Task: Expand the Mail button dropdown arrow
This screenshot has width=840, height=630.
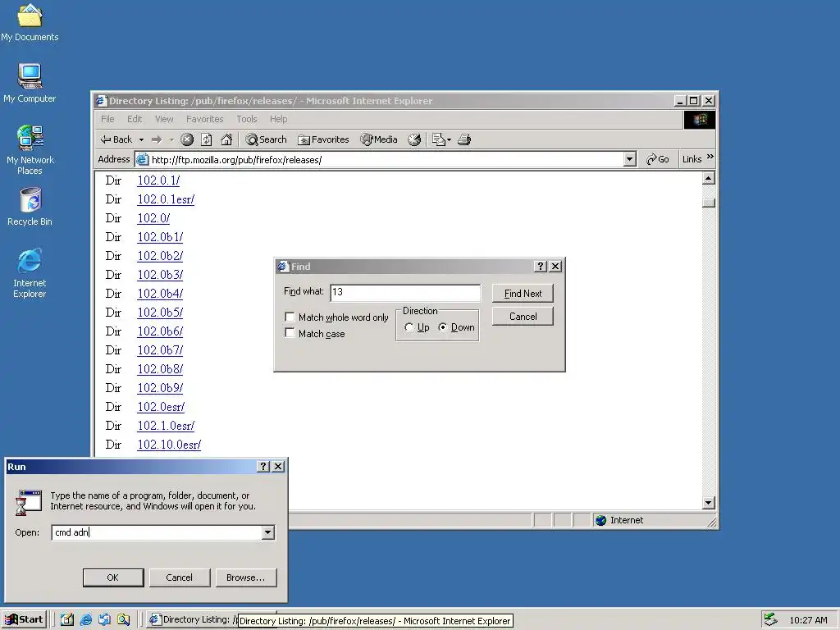Action: pyautogui.click(x=449, y=139)
